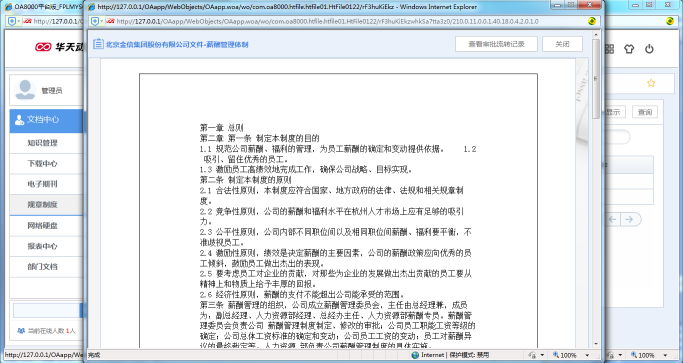Image resolution: width=683 pixels, height=363 pixels.
Task: Click the '第二章 第一条 制定本制度的目的' line
Action: click(260, 139)
